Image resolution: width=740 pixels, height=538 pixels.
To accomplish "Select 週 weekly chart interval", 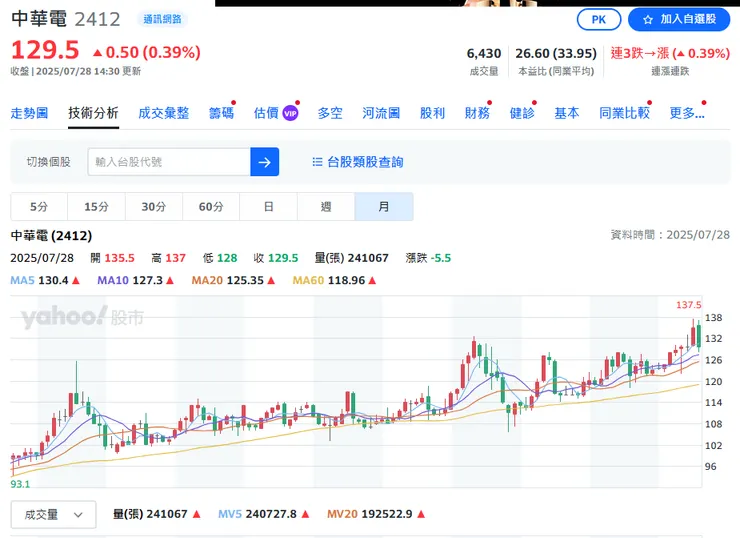I will 326,207.
